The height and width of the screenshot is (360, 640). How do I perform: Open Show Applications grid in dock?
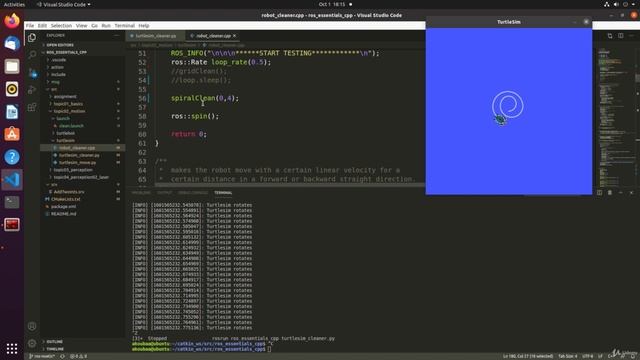pos(12,348)
